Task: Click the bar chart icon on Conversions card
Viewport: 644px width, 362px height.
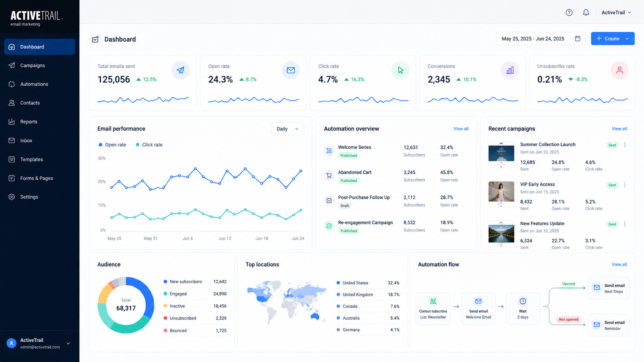Action: coord(510,70)
